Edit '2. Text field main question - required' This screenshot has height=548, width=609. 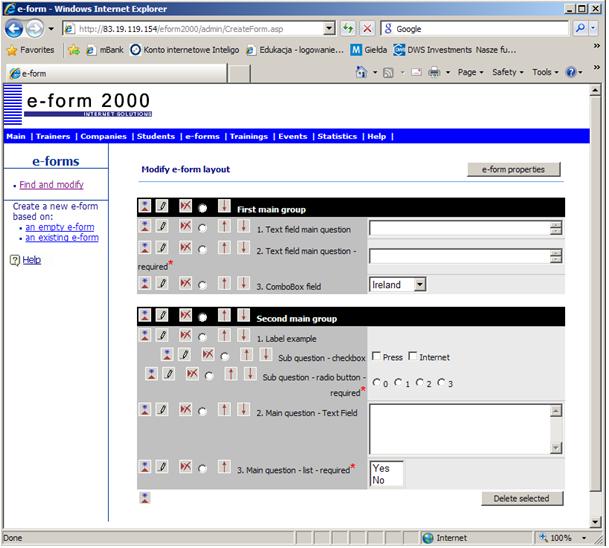pos(162,248)
